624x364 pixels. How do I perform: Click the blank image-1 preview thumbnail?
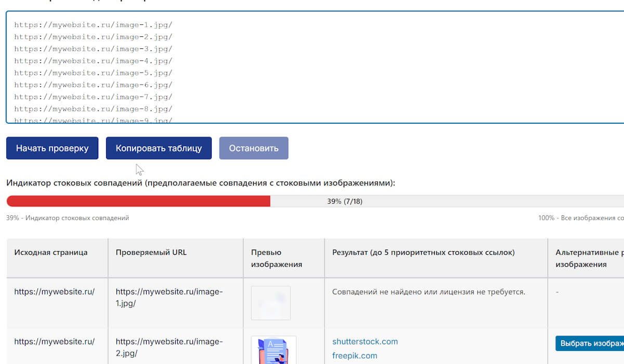point(270,303)
